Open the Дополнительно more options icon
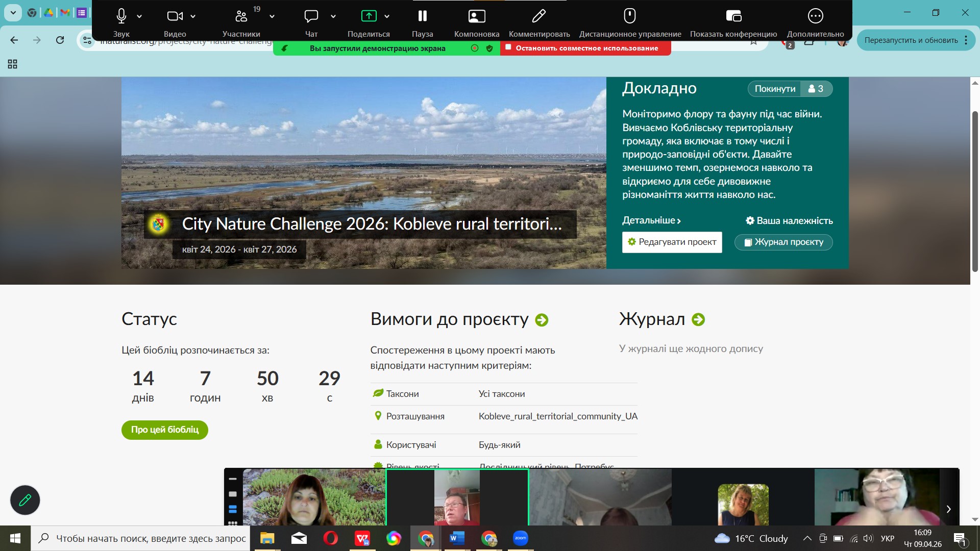This screenshot has width=980, height=551. 815,16
